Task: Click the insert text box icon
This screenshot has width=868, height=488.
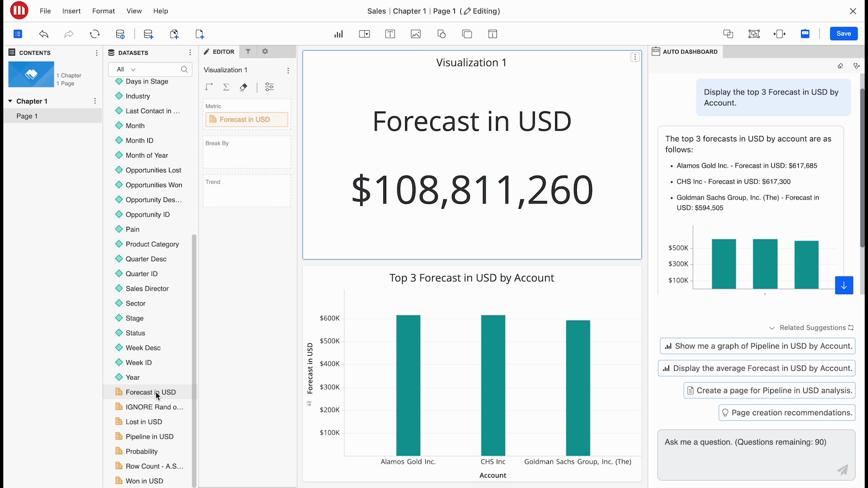Action: point(390,34)
